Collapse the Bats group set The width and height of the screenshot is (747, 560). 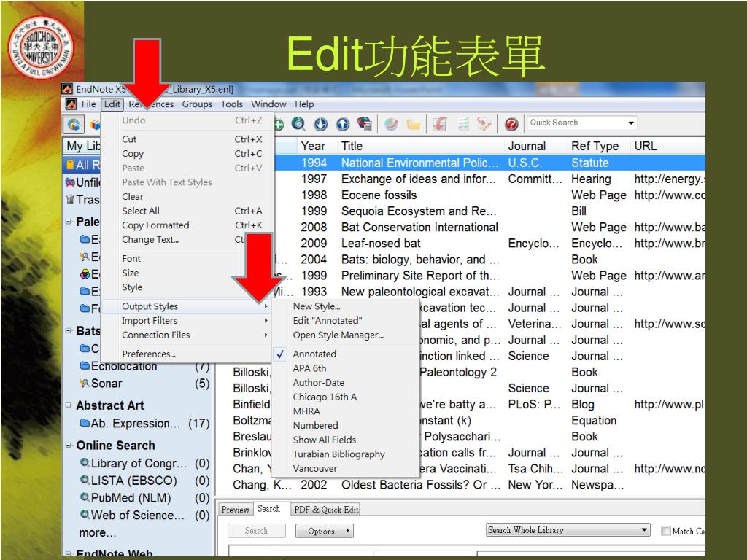(x=69, y=330)
